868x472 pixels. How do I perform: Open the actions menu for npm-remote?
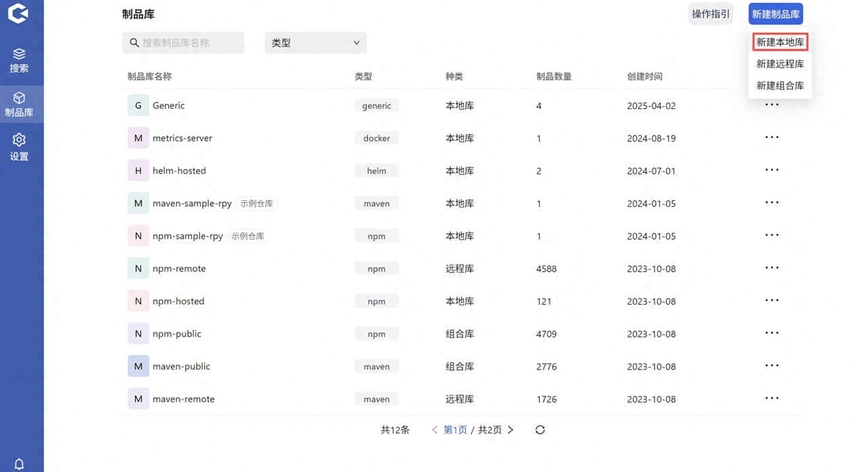[772, 268]
